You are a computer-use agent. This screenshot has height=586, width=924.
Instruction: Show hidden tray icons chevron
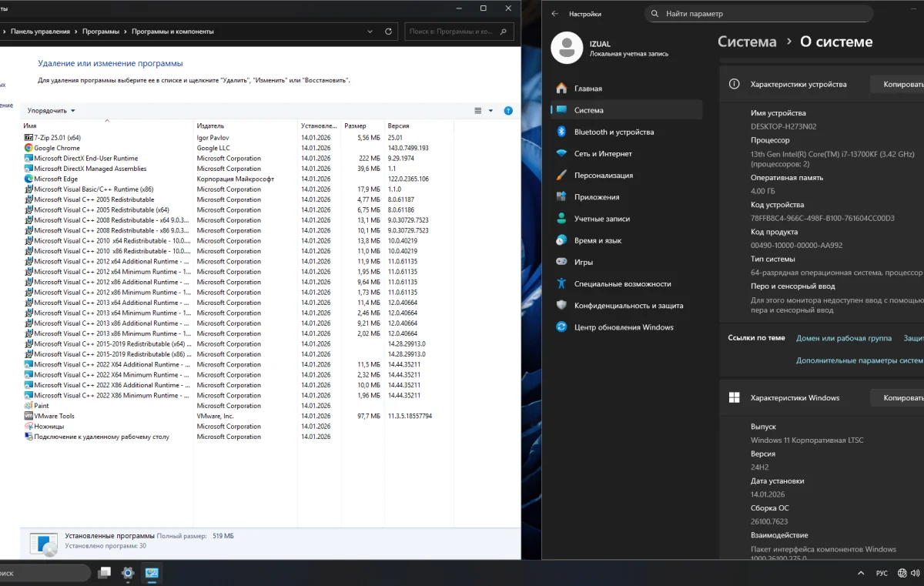(860, 574)
